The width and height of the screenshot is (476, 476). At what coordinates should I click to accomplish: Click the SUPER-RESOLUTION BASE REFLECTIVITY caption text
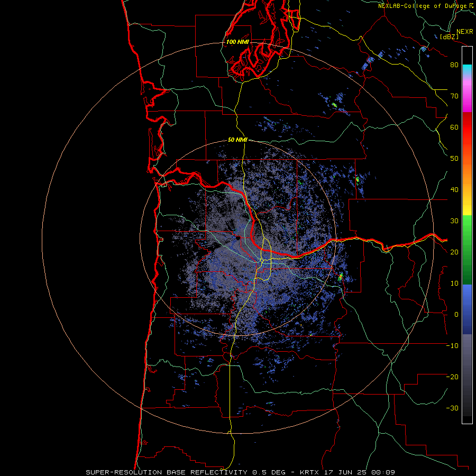pos(167,472)
